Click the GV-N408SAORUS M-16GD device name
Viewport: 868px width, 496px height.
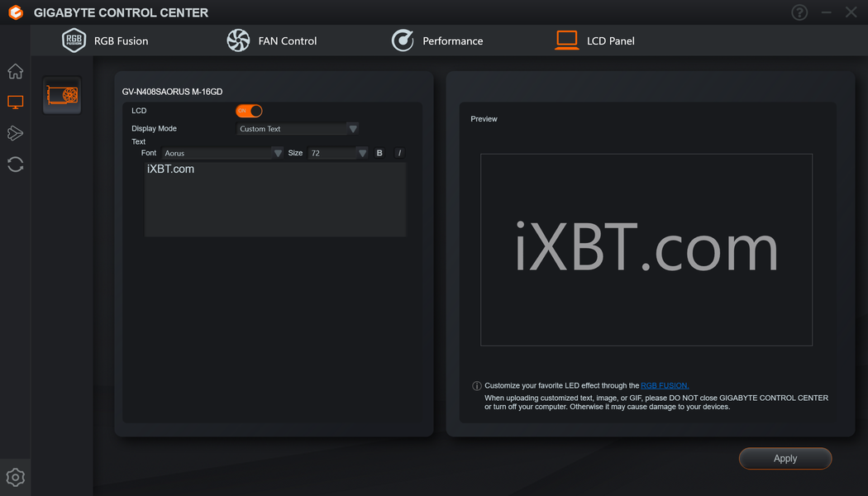(x=172, y=92)
